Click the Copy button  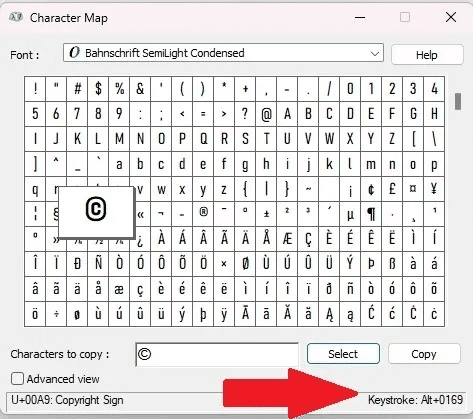coord(424,354)
